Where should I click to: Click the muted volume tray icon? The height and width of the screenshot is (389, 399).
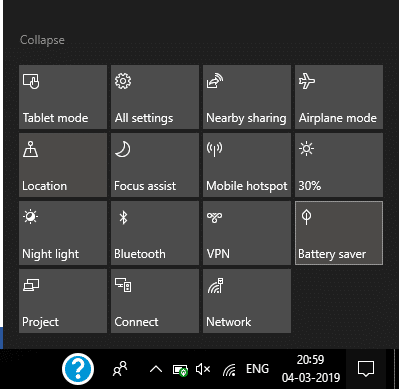coord(203,369)
